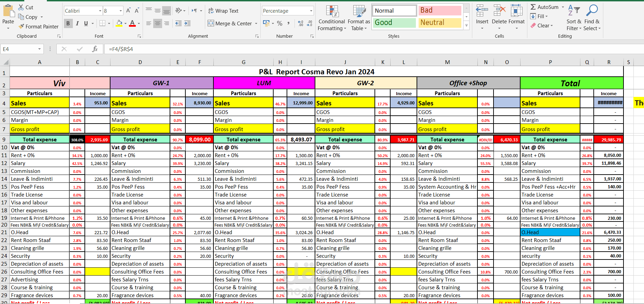Open Format as Table menu

359,18
